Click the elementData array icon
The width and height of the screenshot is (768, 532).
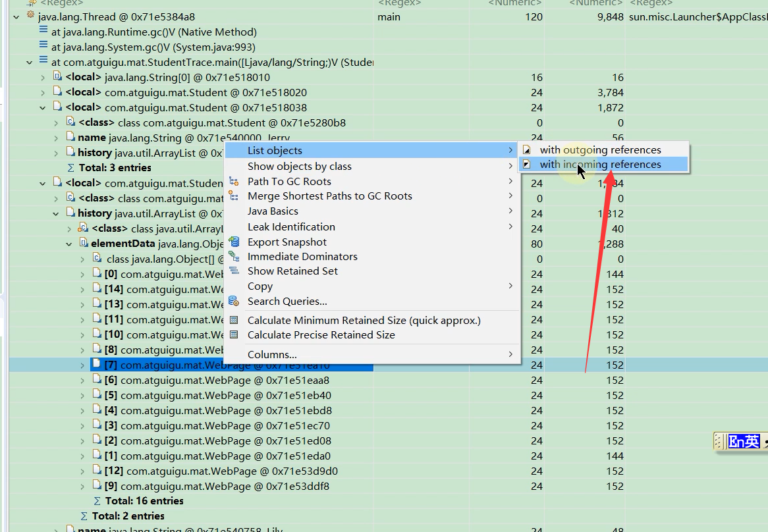coord(83,243)
